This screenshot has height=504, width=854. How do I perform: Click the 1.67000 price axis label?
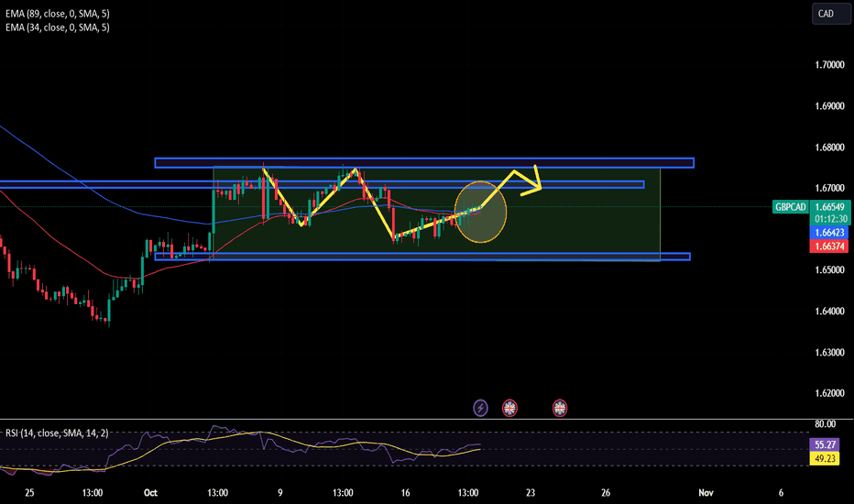click(829, 188)
